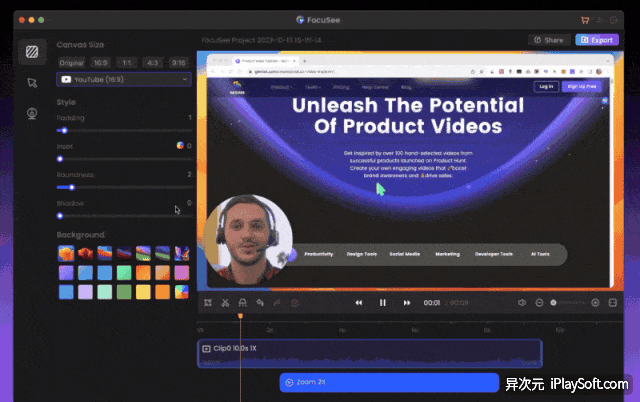
Task: Click the Inset slider handle
Action: tap(60, 159)
